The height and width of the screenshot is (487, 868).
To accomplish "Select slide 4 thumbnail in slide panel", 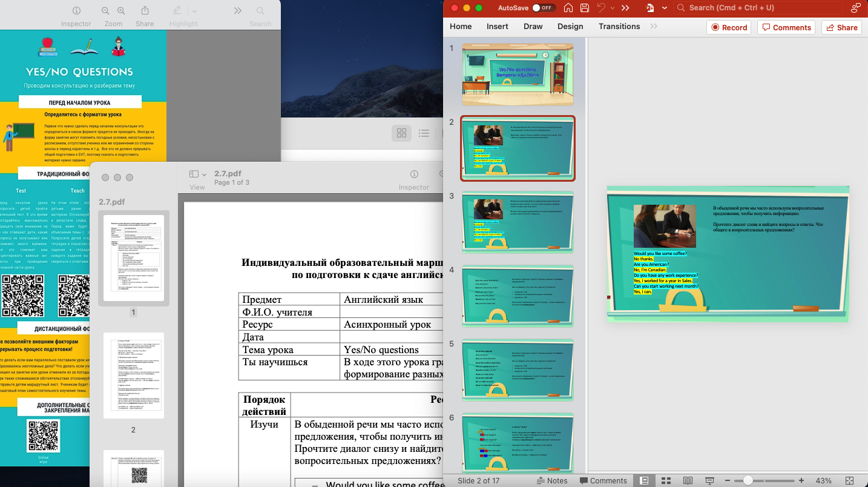I will (x=518, y=293).
